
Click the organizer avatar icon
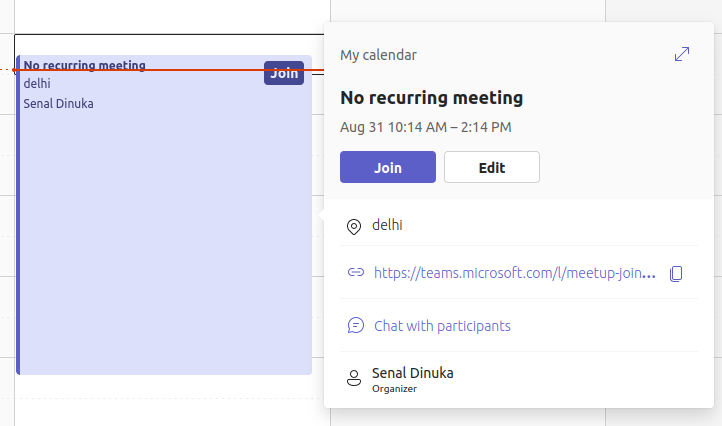(x=353, y=379)
